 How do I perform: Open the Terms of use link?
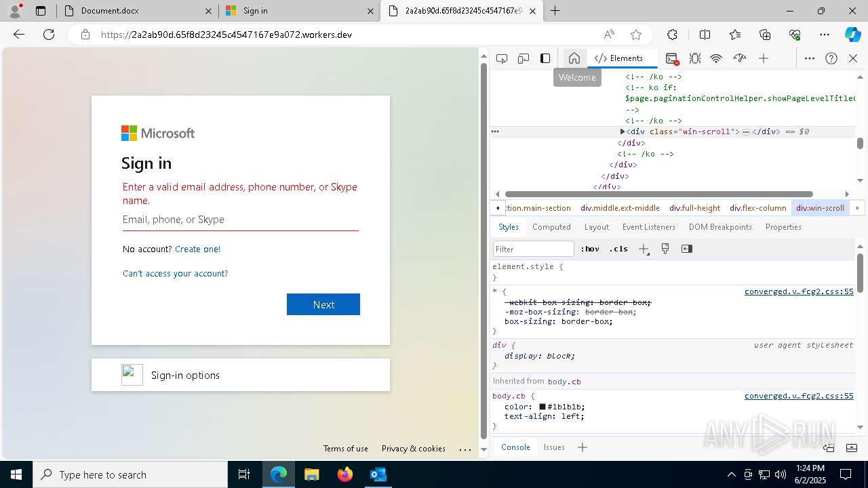346,449
